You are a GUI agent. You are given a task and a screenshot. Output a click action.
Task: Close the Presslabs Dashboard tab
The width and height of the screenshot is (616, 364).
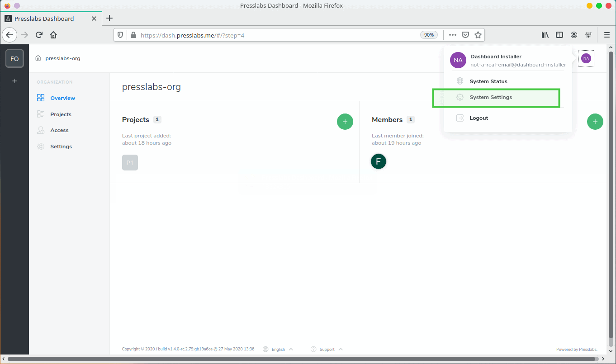point(94,19)
